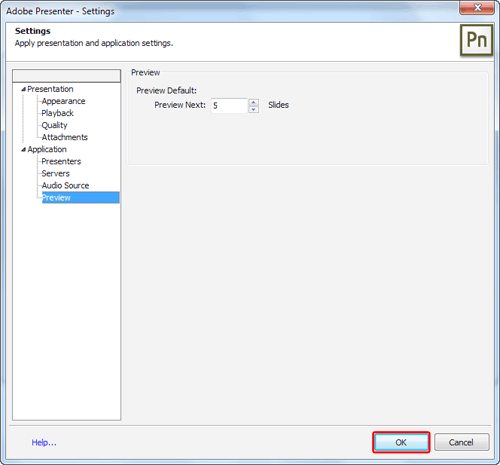
Task: Open Audio Source settings
Action: point(65,185)
